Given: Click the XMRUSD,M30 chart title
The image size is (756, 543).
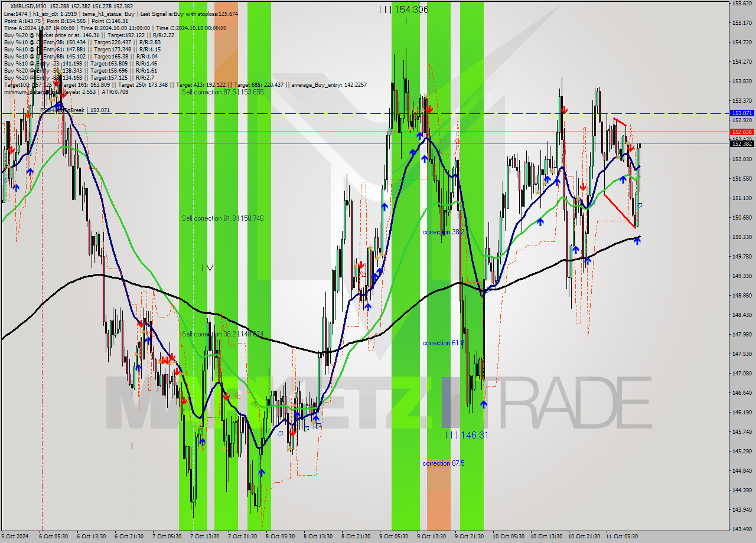Looking at the screenshot, I should click(x=27, y=6).
